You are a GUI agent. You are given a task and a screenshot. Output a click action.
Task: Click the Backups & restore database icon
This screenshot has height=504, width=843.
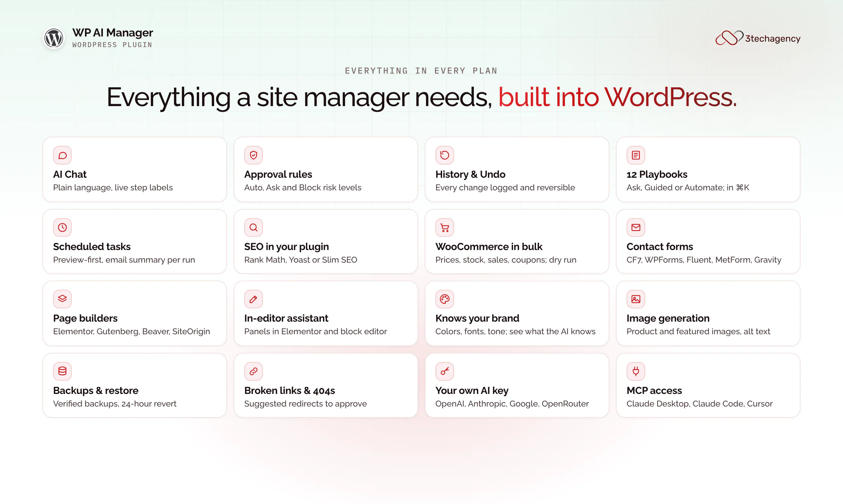tap(62, 371)
